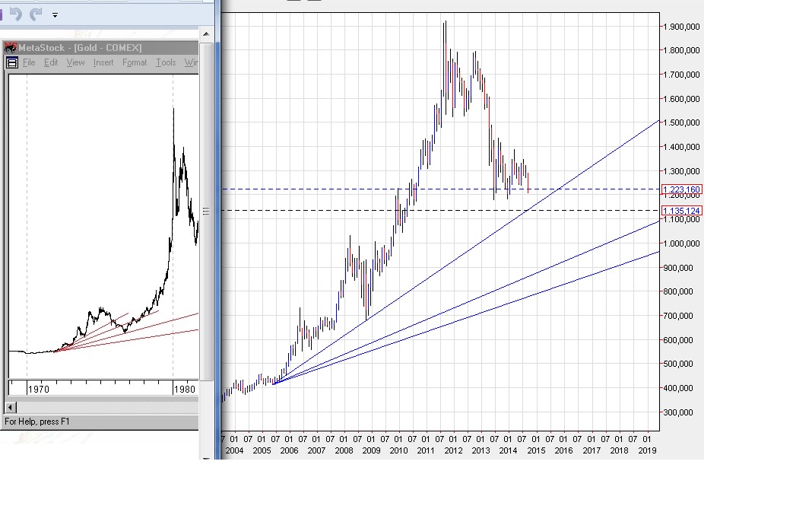The image size is (812, 525).
Task: Click the MetaStock application icon in title bar
Action: click(x=11, y=48)
